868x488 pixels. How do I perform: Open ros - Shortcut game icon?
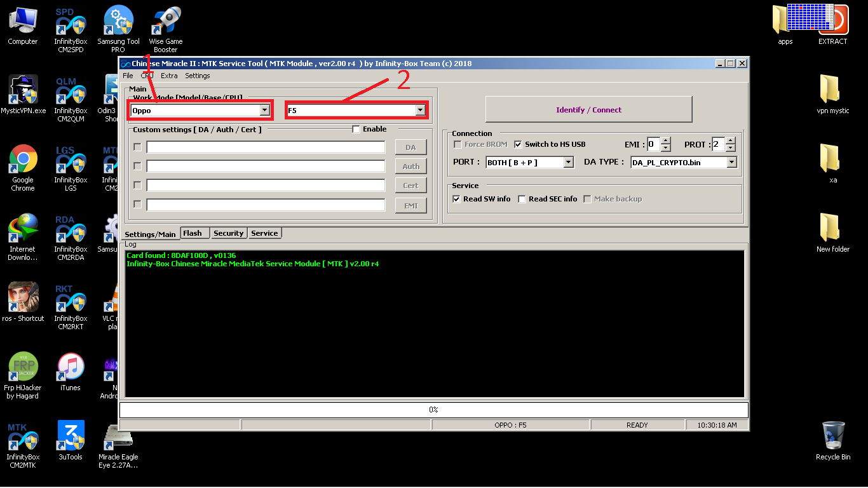(x=23, y=302)
